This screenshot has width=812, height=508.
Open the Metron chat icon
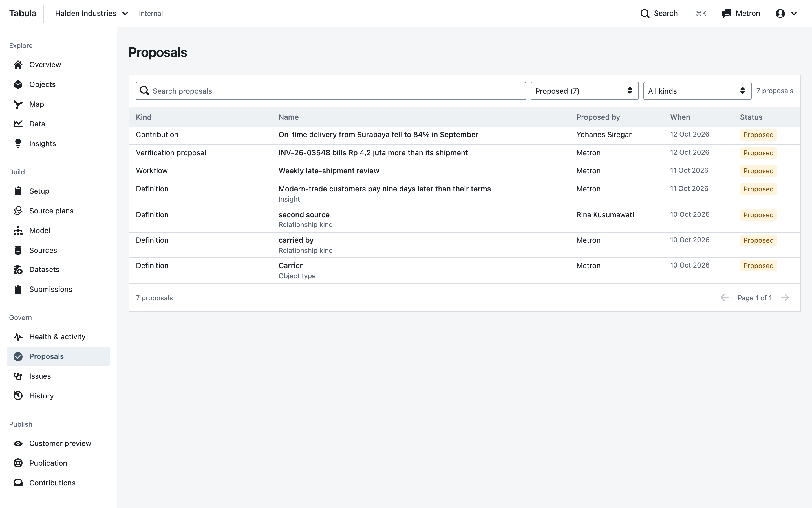pos(727,14)
